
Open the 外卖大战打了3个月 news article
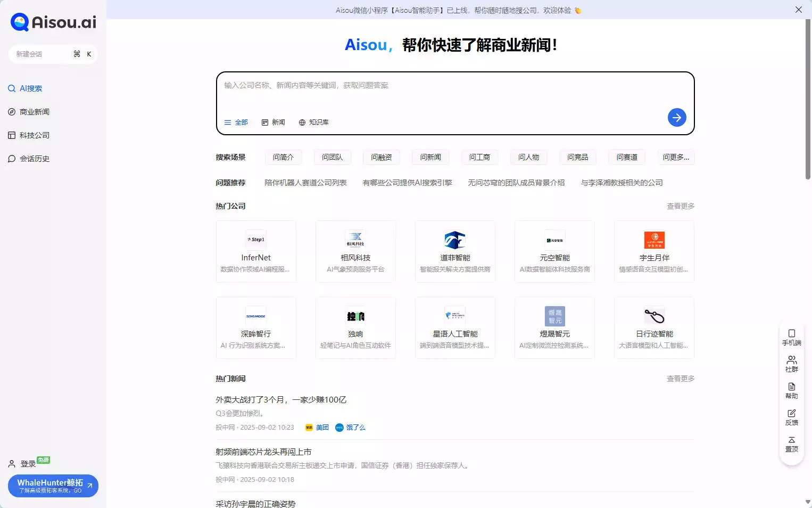(280, 399)
